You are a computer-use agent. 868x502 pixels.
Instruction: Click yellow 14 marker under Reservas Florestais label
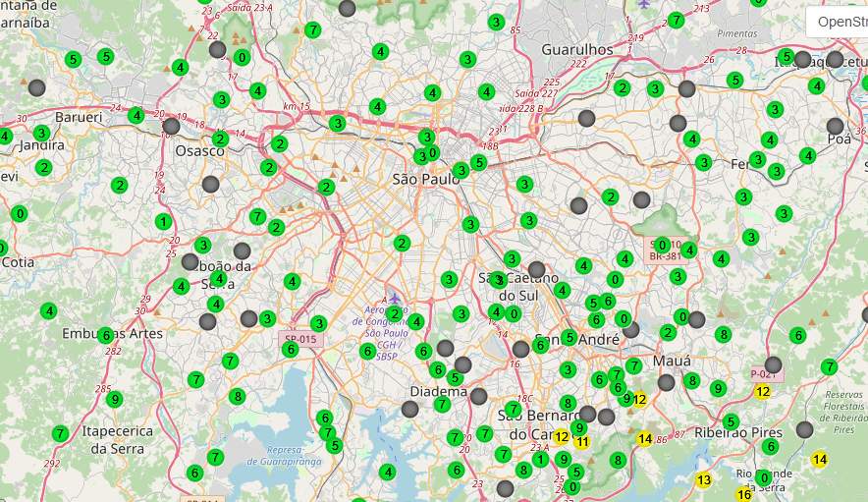click(820, 460)
